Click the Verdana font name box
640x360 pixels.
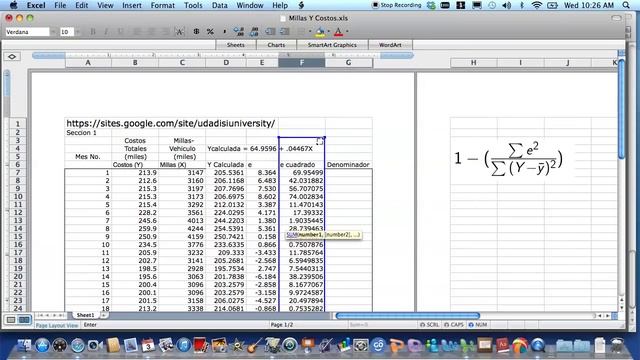[27, 32]
